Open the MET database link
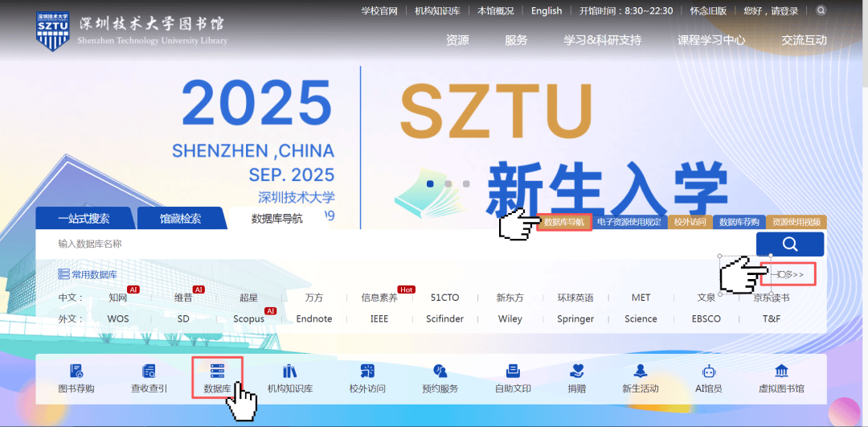868x427 pixels. coord(641,298)
